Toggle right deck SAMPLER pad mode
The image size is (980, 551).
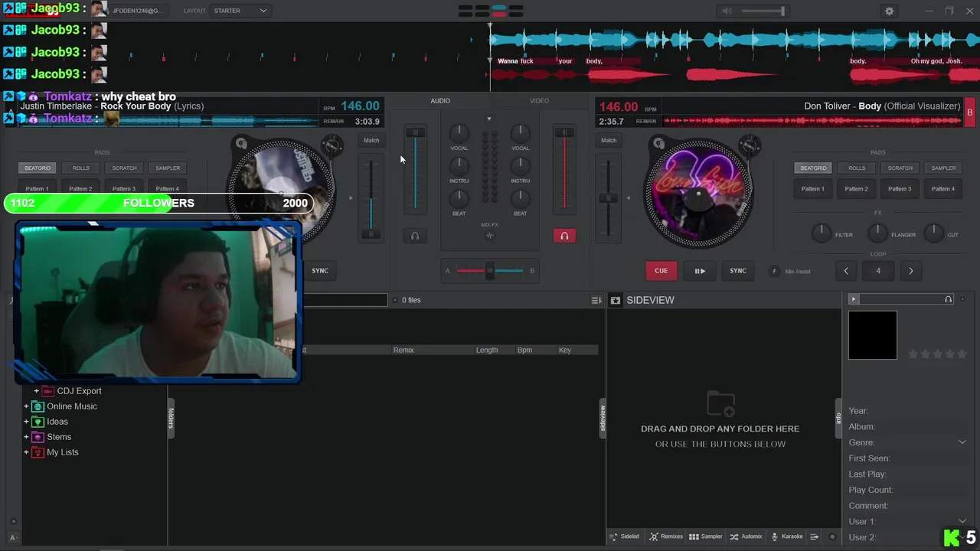[x=943, y=168]
